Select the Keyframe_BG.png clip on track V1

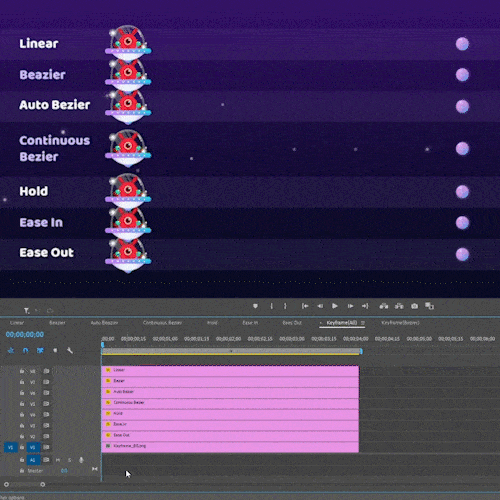tap(230, 446)
